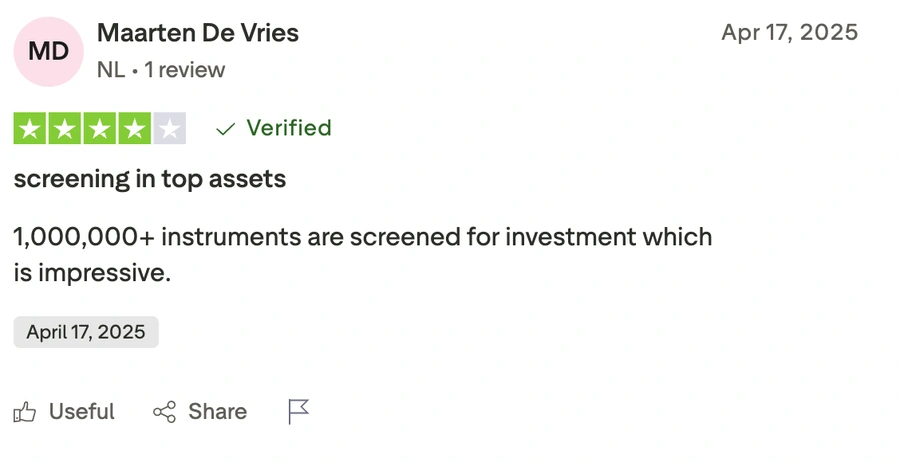This screenshot has width=900, height=462.
Task: Click the Apr 17, 2025 date at top right
Action: (x=789, y=32)
